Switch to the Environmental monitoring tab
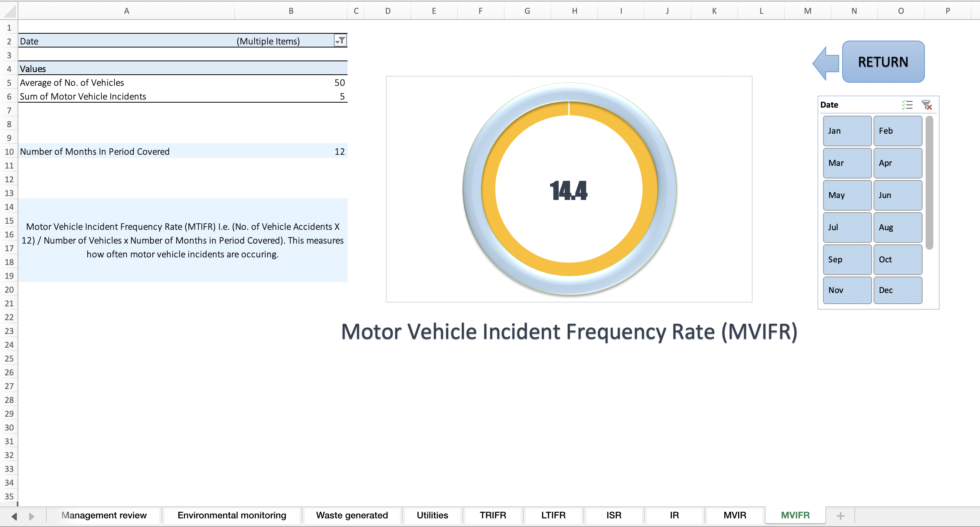 pos(231,515)
